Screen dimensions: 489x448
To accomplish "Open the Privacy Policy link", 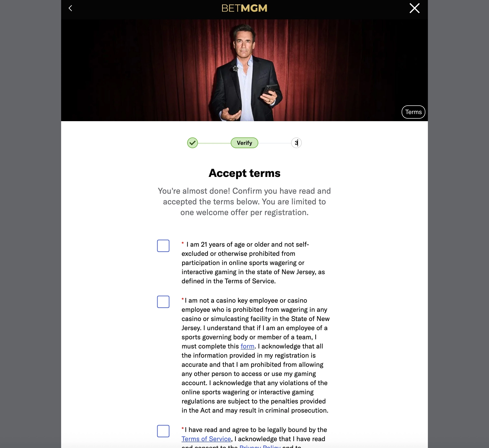I will point(260,446).
